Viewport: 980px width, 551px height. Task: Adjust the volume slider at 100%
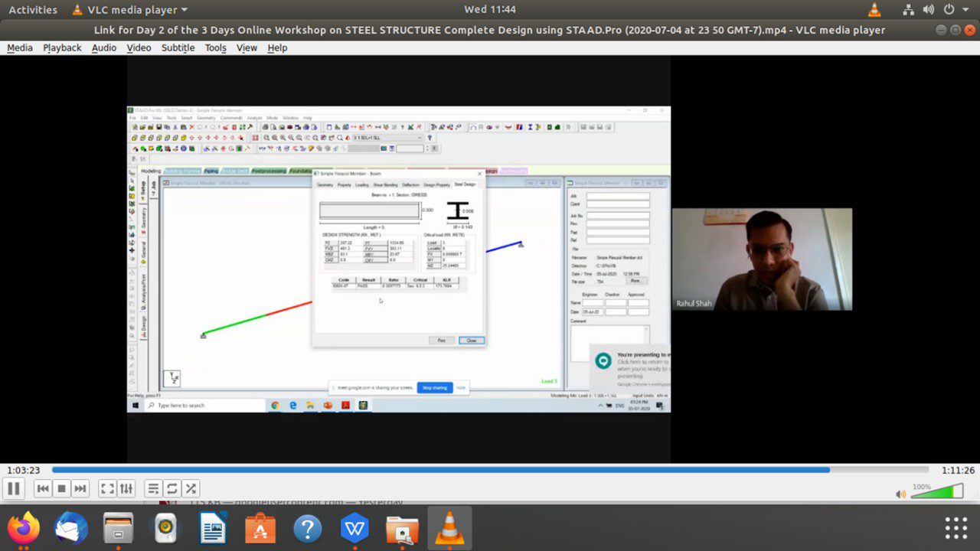click(937, 491)
